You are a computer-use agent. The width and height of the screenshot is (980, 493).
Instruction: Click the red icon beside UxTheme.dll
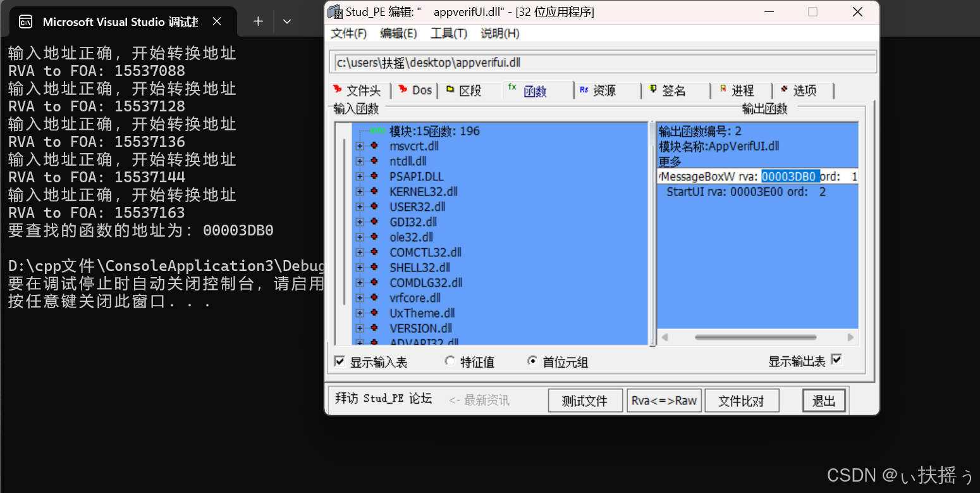[x=374, y=313]
